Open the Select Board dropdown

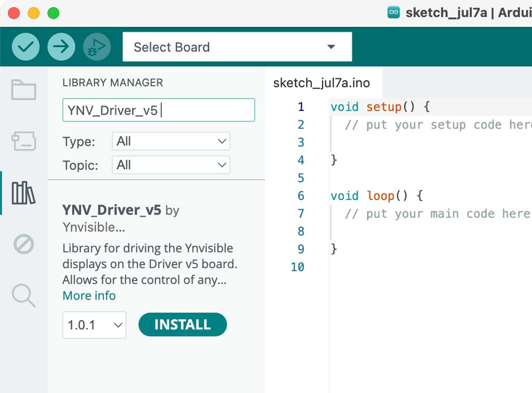(237, 47)
